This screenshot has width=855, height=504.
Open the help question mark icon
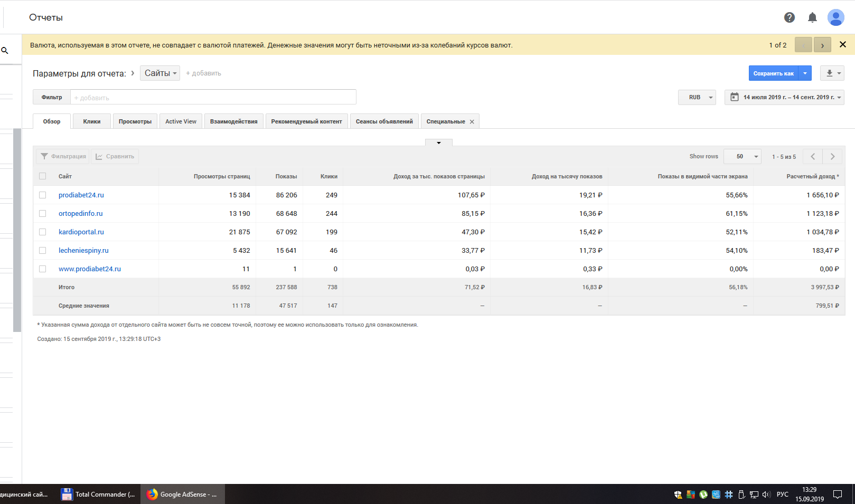coord(789,17)
